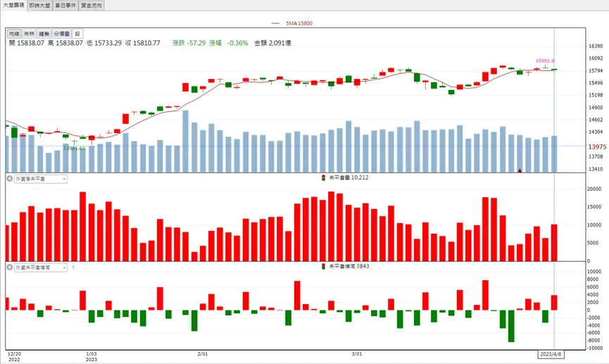Open chart settings with 設 button

77,34
